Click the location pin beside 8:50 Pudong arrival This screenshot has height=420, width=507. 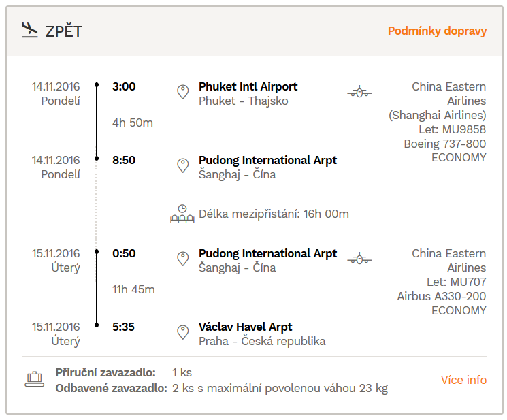click(183, 165)
